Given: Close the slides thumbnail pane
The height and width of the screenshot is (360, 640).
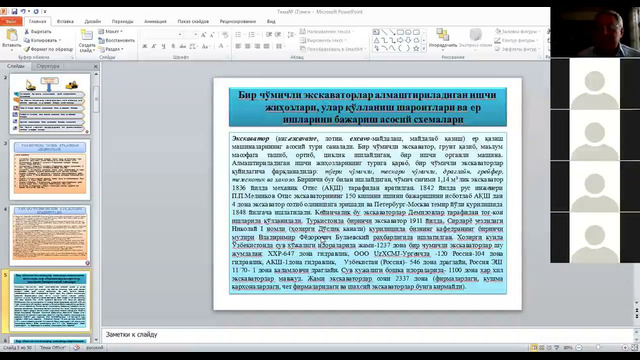Looking at the screenshot, I should tap(96, 66).
